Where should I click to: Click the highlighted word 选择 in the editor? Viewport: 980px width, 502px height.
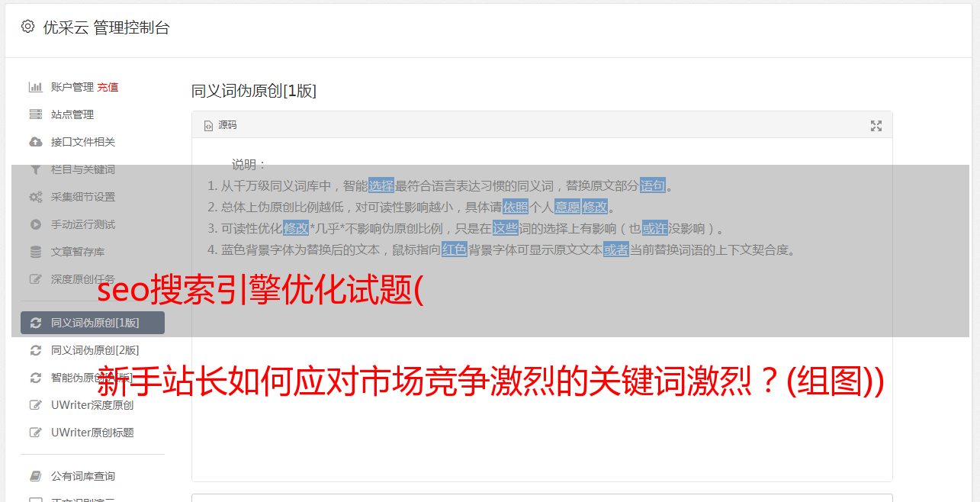pyautogui.click(x=381, y=185)
